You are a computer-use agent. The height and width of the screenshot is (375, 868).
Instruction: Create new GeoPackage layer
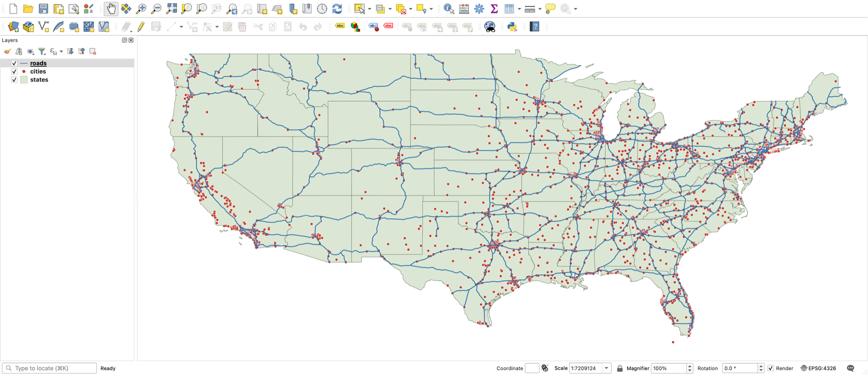pyautogui.click(x=29, y=27)
